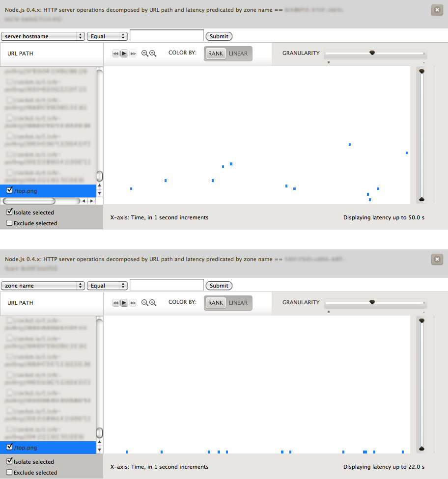The width and height of the screenshot is (448, 479).
Task: Zoom in using top panel magnifier icon
Action: click(x=153, y=53)
